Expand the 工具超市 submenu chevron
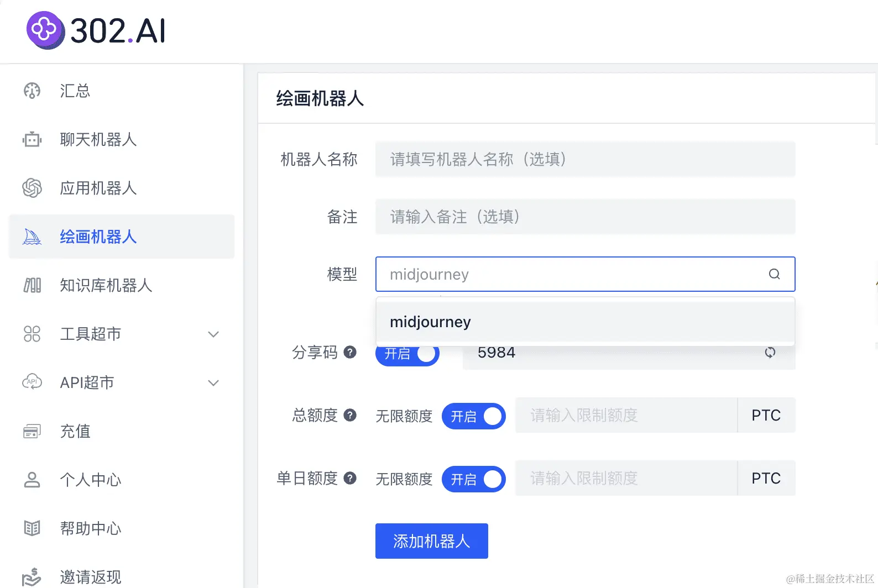Screen dimensions: 878x588 213,334
